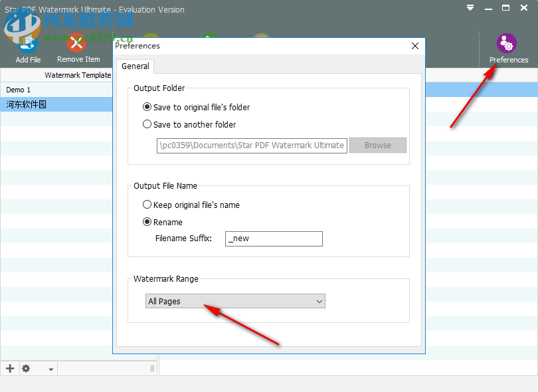Switch to the General tab

point(135,66)
